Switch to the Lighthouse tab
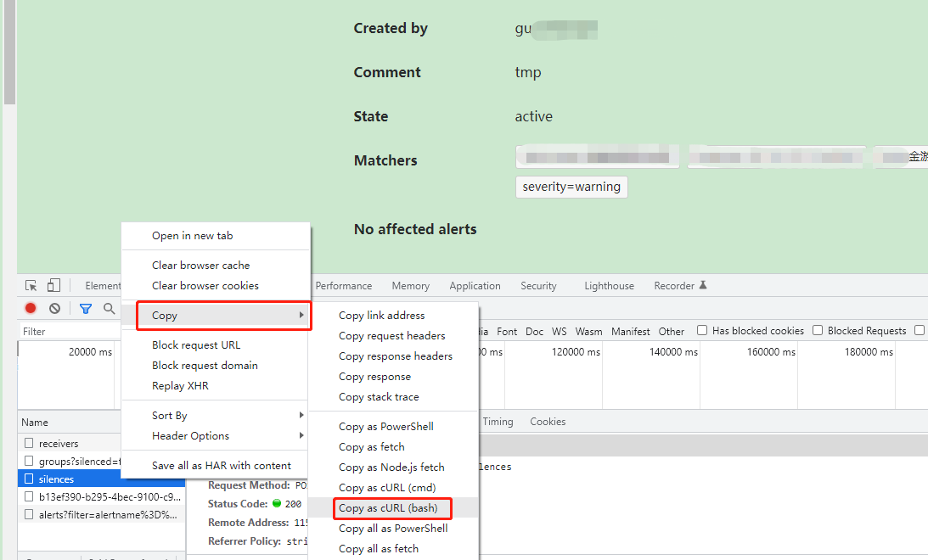 609,286
